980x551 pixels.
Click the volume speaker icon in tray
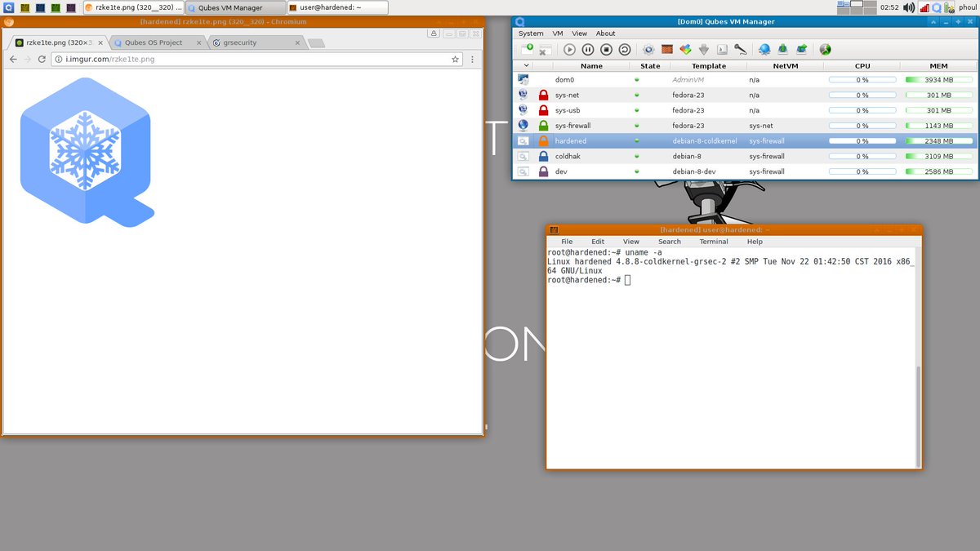coord(909,8)
